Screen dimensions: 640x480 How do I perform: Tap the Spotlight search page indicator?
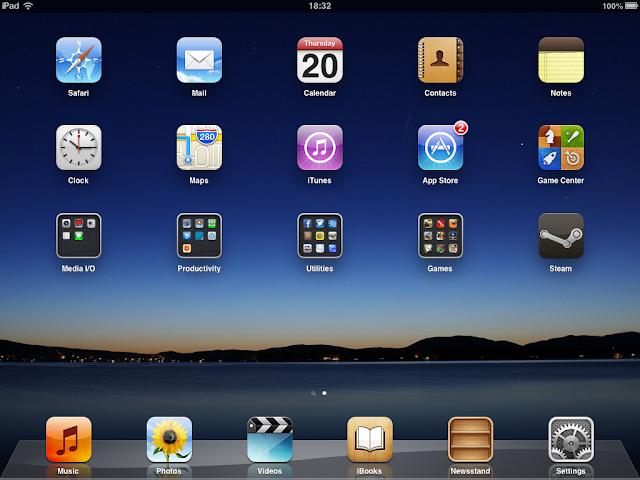tap(313, 393)
